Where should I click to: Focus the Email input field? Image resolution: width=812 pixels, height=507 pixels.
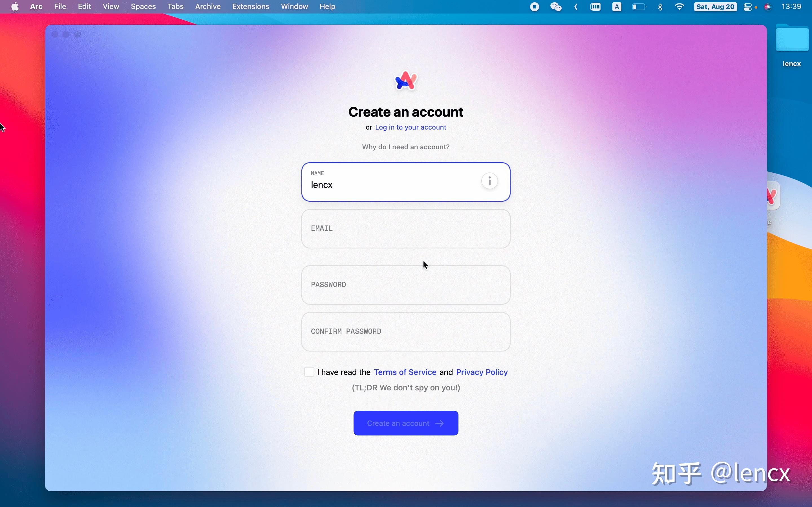406,229
